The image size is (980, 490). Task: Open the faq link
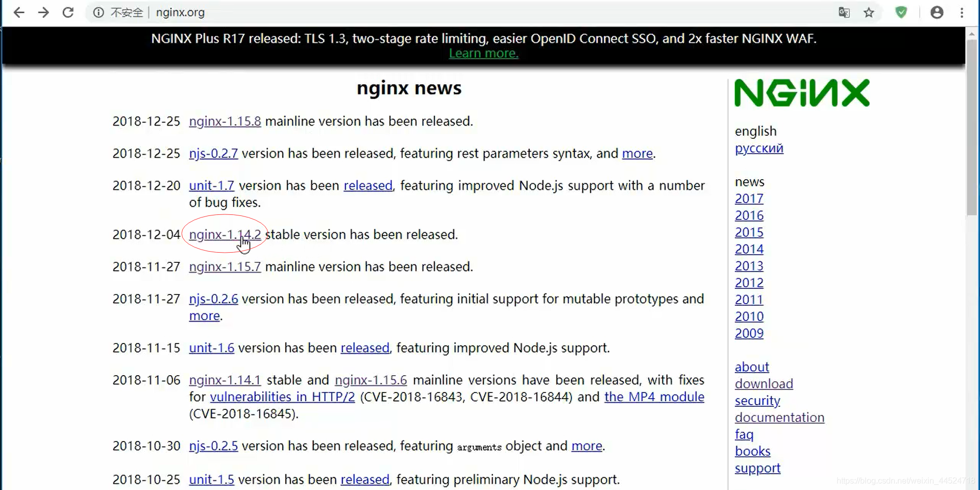[x=744, y=435]
